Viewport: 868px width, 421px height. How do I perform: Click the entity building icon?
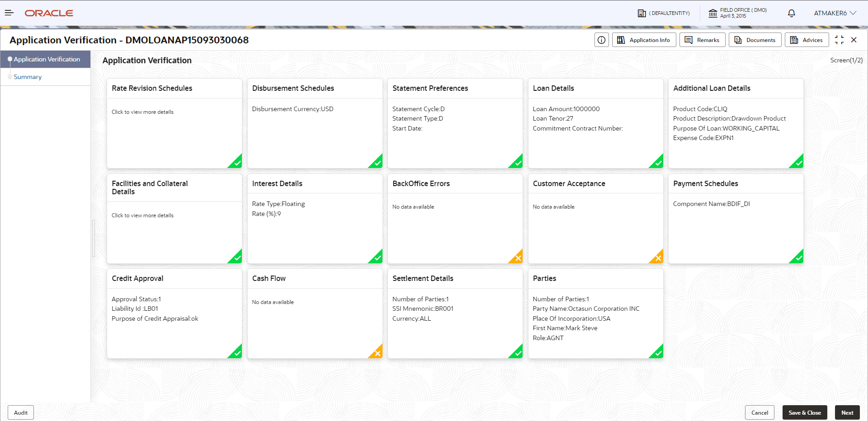pyautogui.click(x=642, y=13)
